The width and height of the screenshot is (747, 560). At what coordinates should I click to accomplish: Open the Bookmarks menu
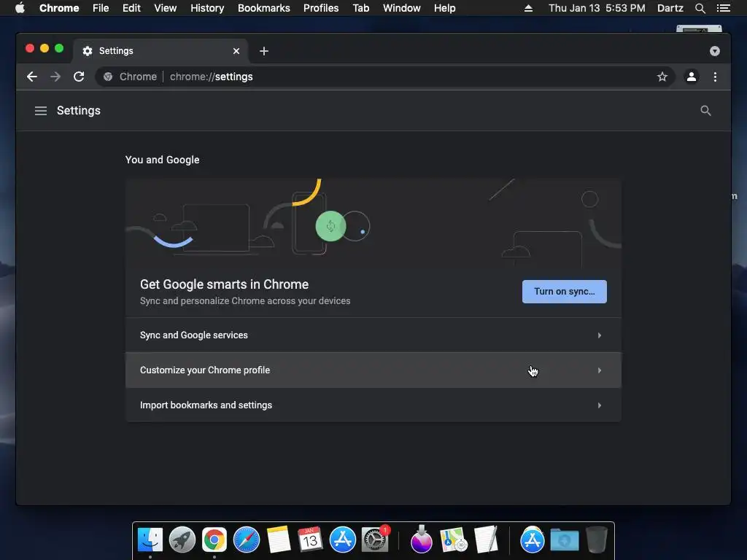tap(264, 8)
